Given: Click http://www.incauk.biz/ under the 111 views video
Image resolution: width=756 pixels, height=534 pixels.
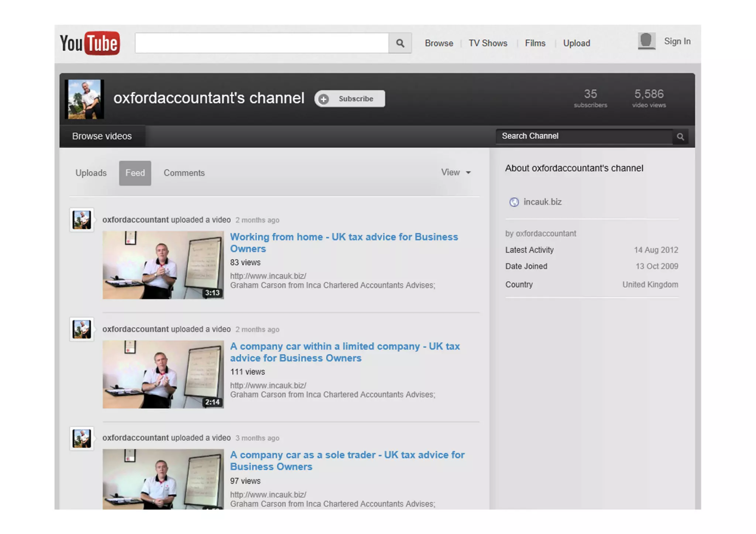Looking at the screenshot, I should (x=268, y=386).
